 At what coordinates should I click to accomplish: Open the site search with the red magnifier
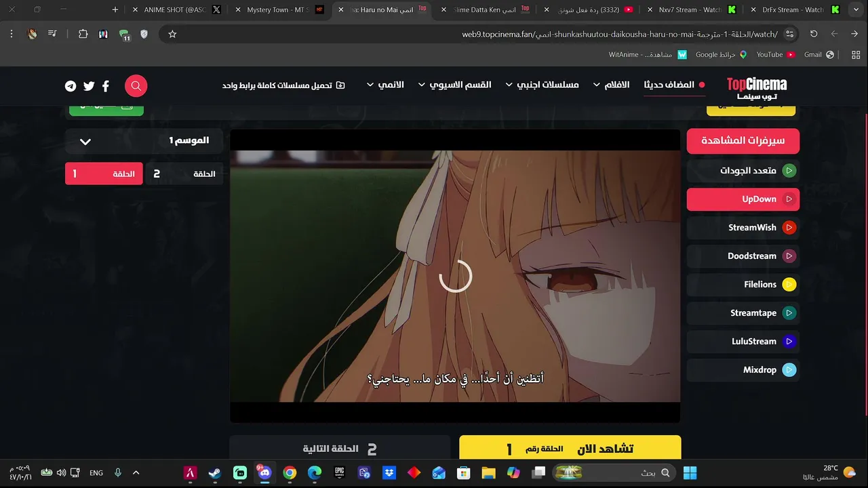click(136, 85)
